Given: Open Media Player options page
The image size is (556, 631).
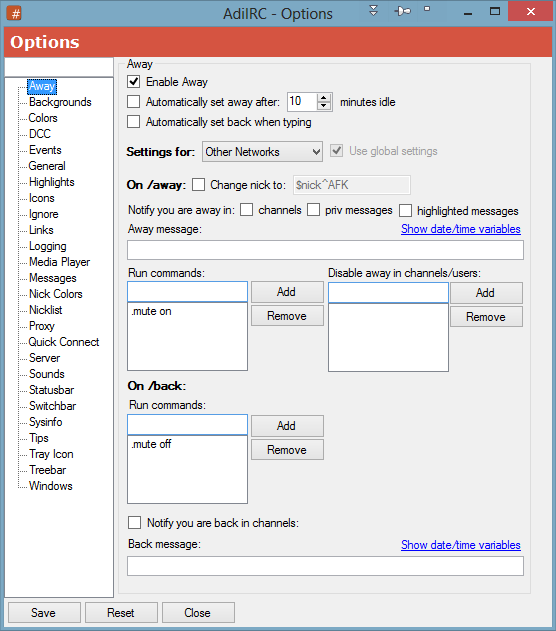Looking at the screenshot, I should pyautogui.click(x=60, y=262).
